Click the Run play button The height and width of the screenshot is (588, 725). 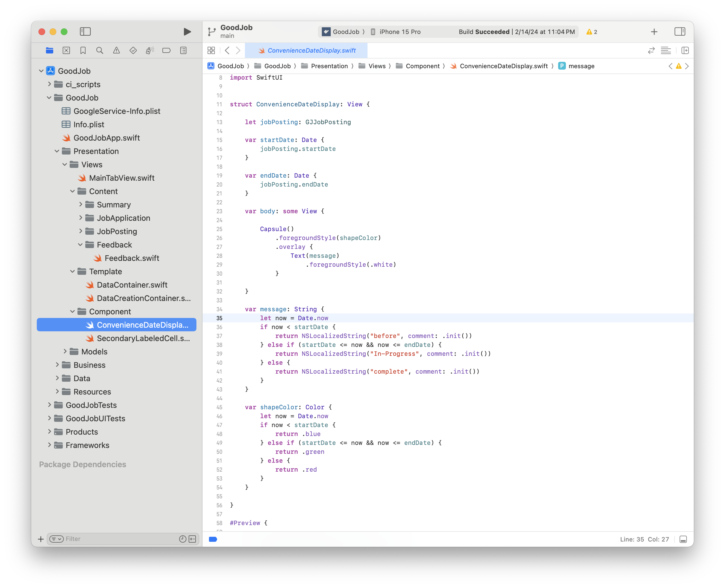pyautogui.click(x=187, y=32)
